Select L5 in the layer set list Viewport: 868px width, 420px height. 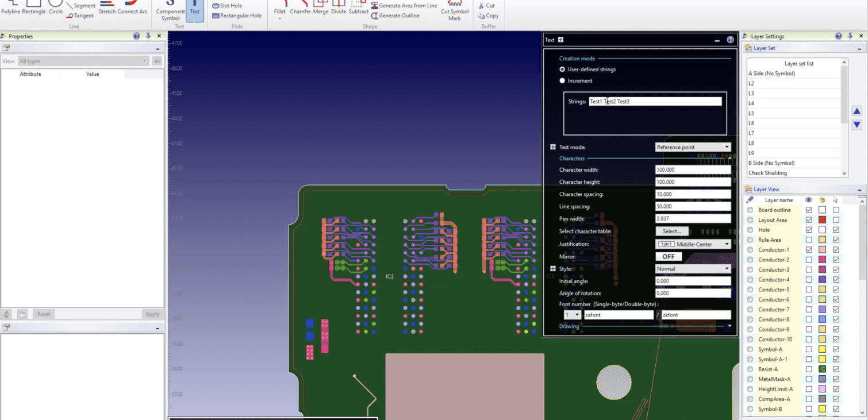(x=793, y=113)
